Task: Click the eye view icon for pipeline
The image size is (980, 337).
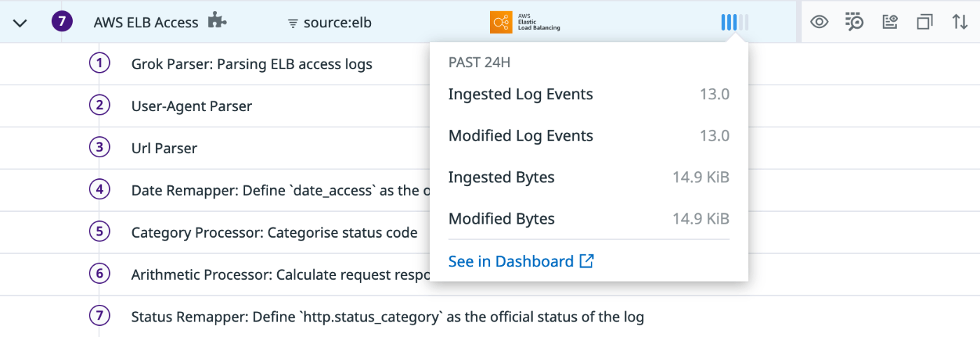Action: pyautogui.click(x=819, y=22)
